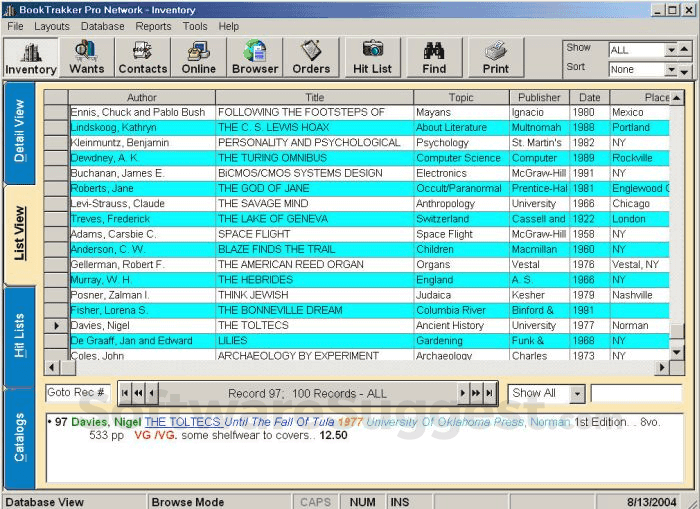Screen dimensions: 700x509
Task: Open Find with the binoculars icon
Action: coord(434,58)
